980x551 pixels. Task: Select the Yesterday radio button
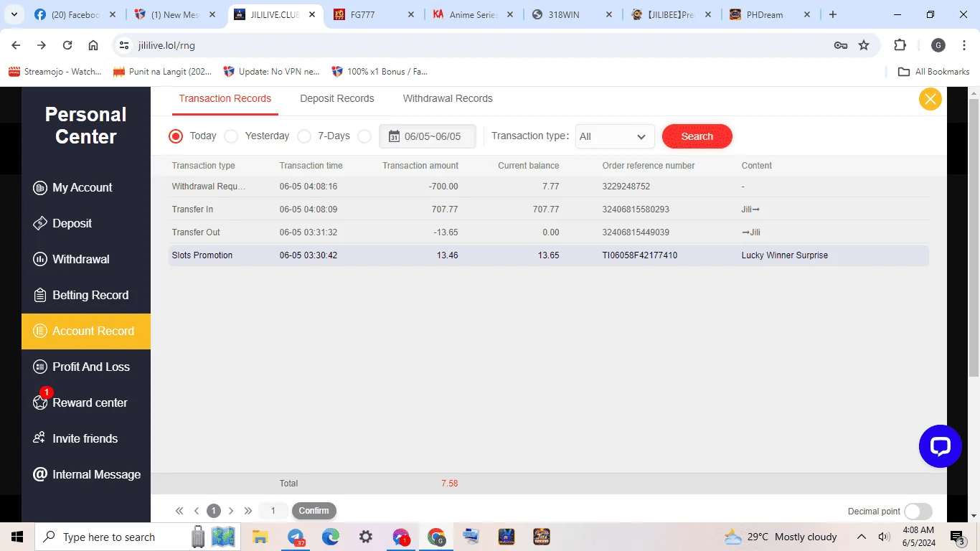[231, 136]
